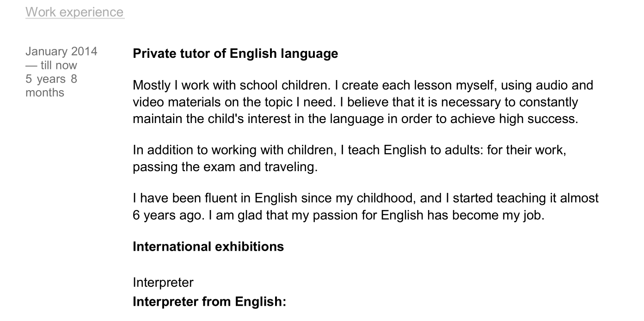
Task: Click the line starting "In addition to working"
Action: coord(350,150)
